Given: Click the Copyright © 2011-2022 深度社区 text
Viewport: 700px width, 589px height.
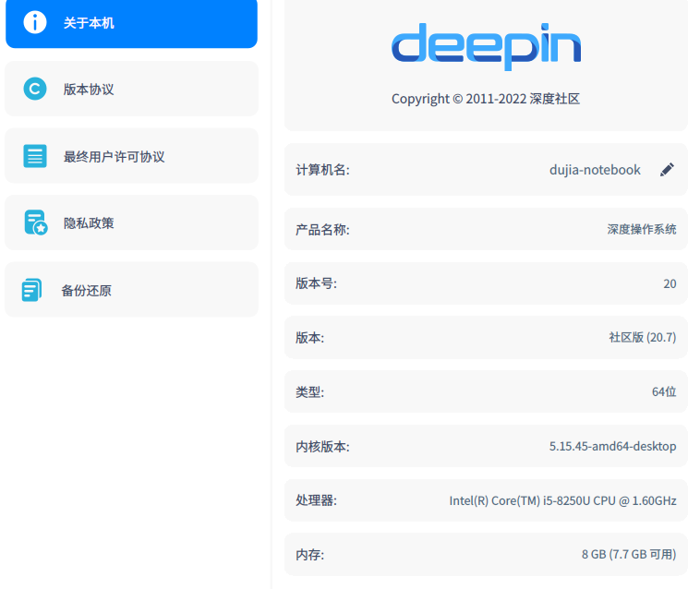Looking at the screenshot, I should [x=486, y=99].
